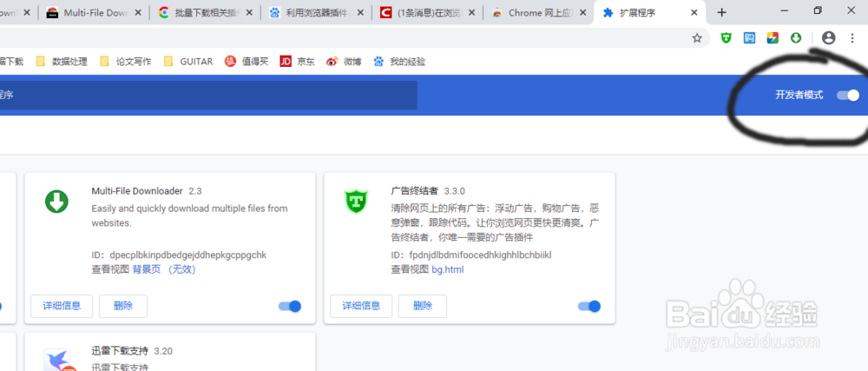
Task: Open the green shield 广告终结者 toolbar icon
Action: coord(727,37)
